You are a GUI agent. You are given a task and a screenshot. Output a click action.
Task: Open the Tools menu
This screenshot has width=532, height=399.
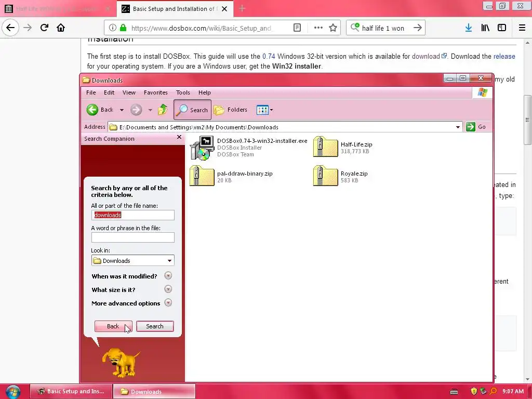point(183,92)
